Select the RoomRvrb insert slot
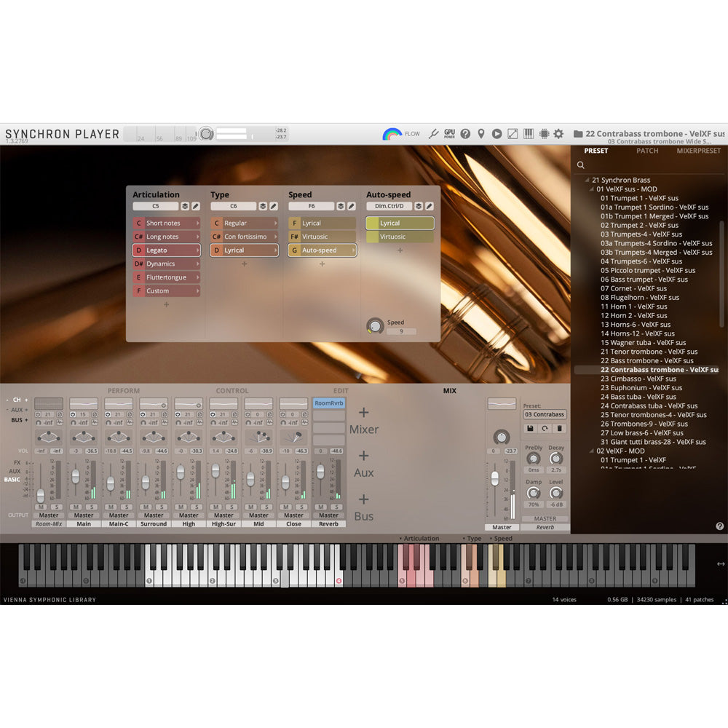This screenshot has width=728, height=728. [329, 403]
